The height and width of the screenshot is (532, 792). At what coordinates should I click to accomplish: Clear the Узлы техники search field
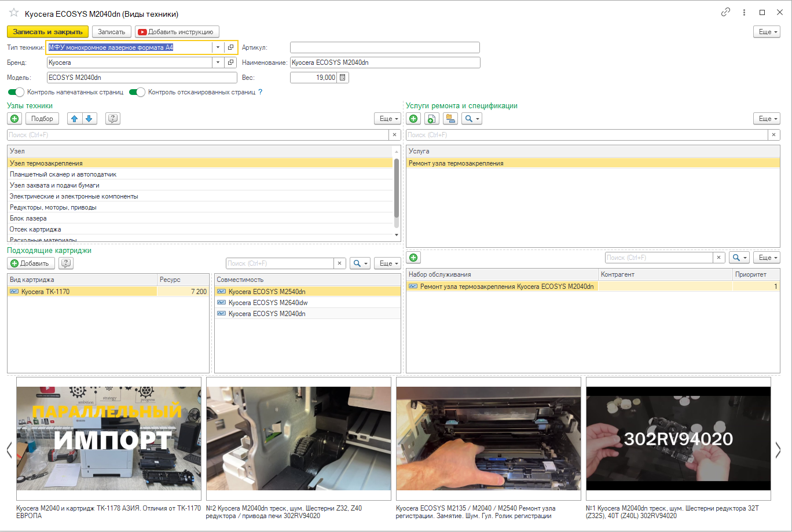click(394, 135)
